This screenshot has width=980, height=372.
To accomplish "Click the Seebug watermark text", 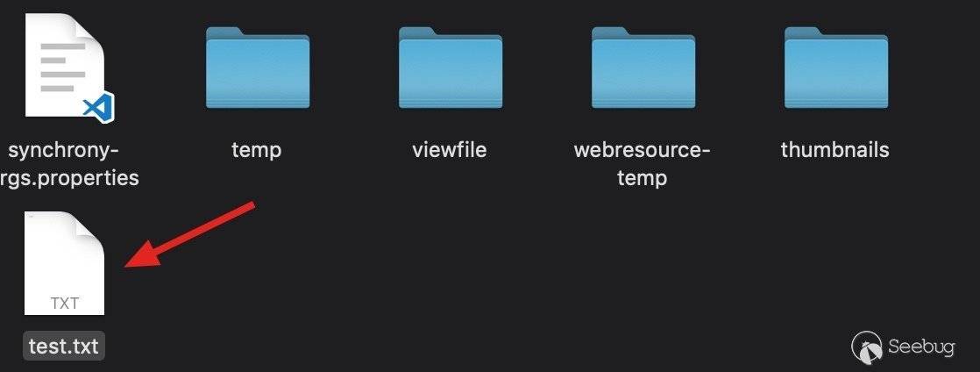I will pos(921,347).
